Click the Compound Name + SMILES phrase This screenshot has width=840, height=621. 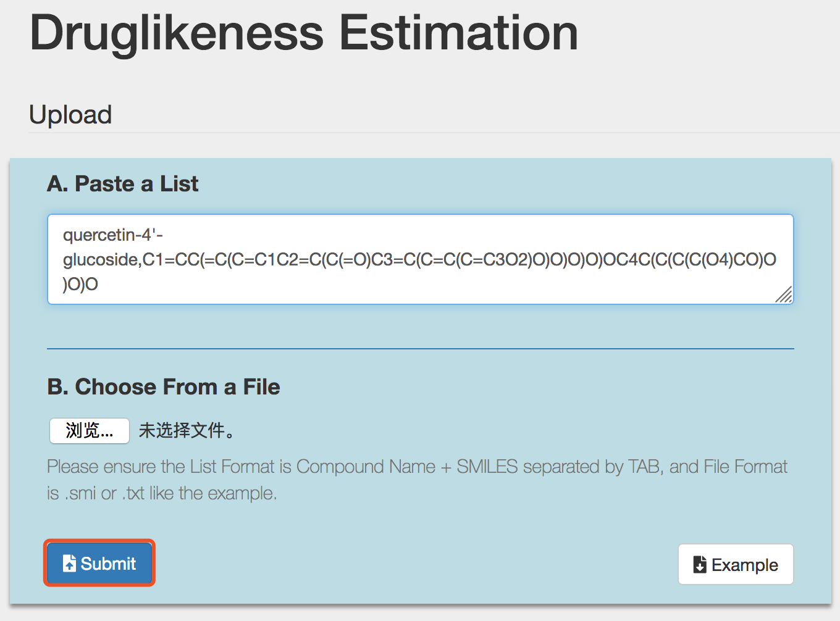point(407,466)
